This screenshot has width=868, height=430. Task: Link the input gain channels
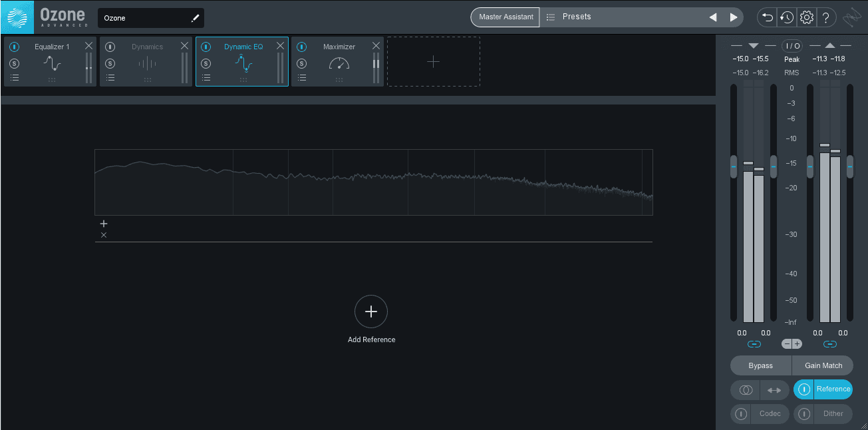tap(754, 344)
